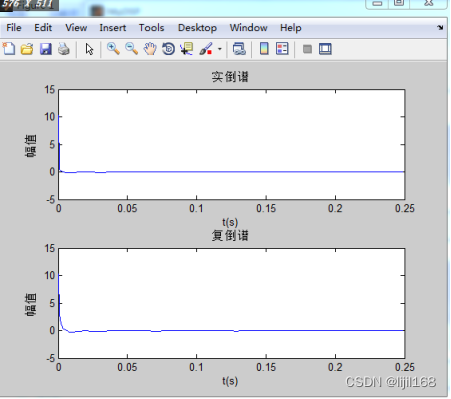
Task: Insert a Legend via toolbar icon
Action: click(282, 49)
